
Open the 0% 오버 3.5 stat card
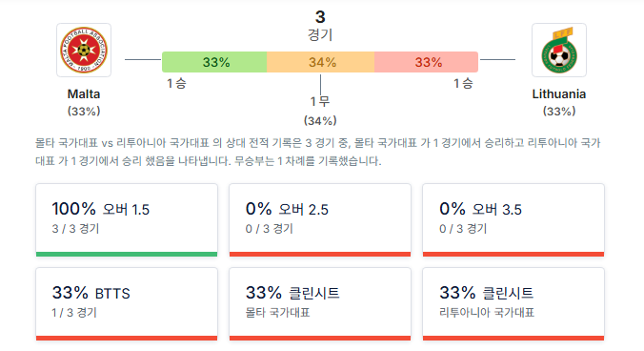[513, 220]
